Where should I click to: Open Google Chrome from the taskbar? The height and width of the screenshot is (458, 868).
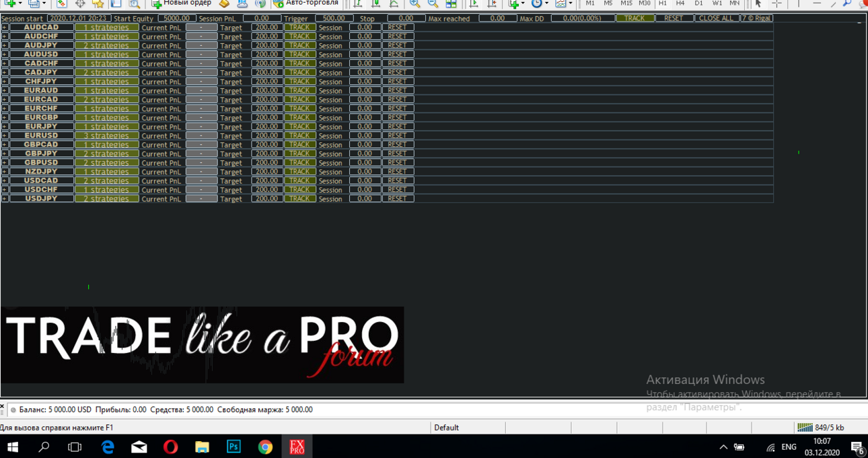click(x=265, y=447)
